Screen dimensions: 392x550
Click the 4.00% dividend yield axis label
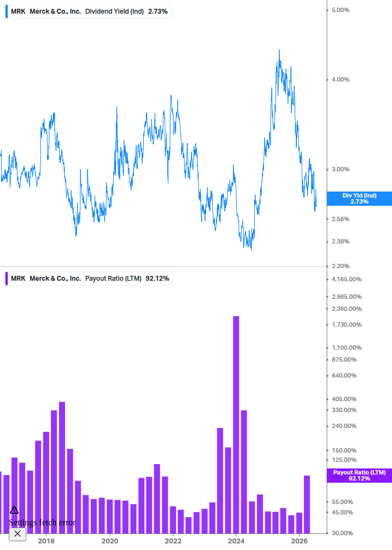coord(341,79)
